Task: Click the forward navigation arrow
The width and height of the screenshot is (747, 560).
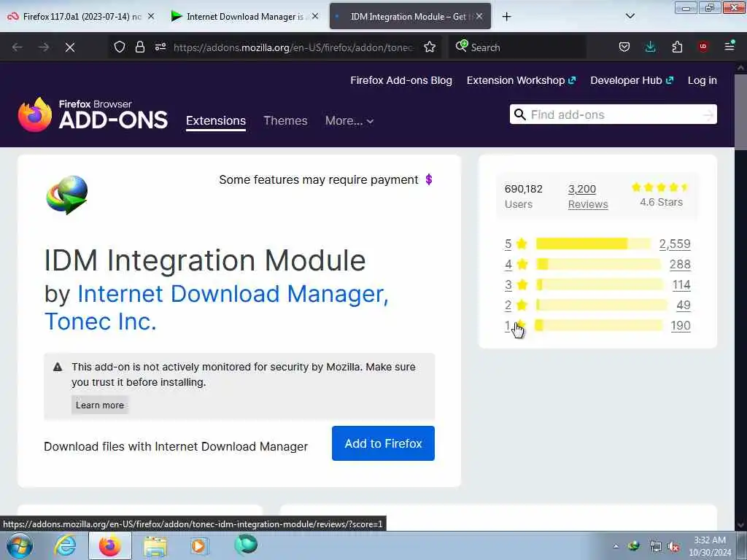Action: coord(44,47)
